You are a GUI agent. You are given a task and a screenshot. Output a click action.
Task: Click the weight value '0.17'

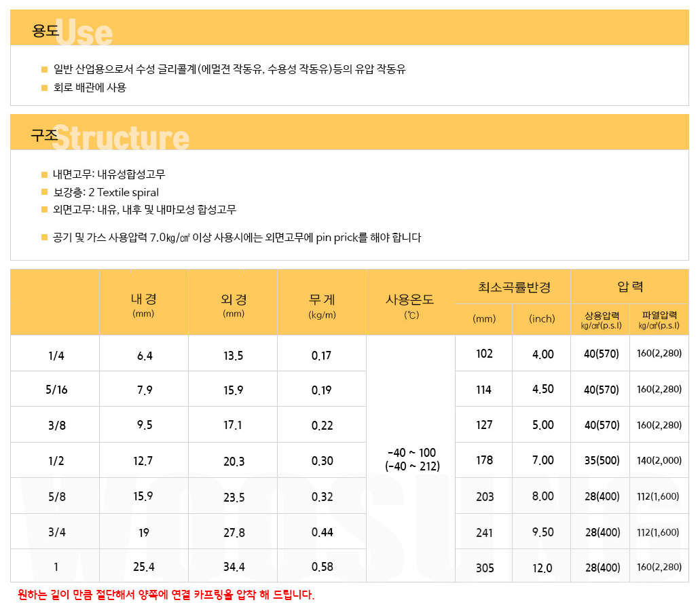tap(321, 356)
